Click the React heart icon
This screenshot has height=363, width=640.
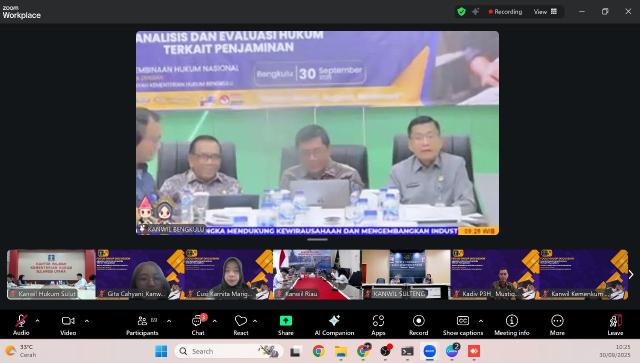click(x=241, y=321)
